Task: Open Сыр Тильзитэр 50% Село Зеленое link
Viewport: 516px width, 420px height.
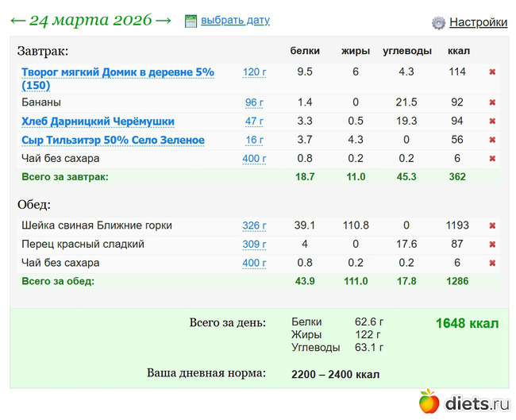Action: click(113, 141)
